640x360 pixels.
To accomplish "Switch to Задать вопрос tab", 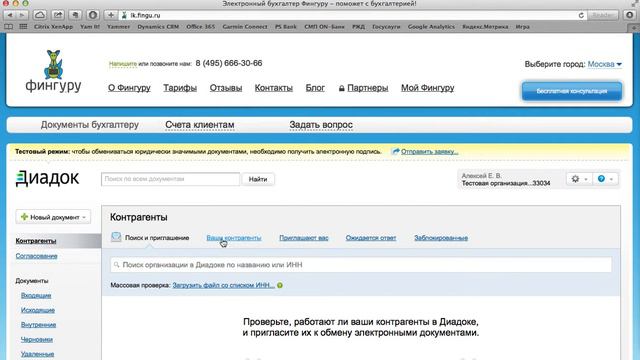I will [x=321, y=125].
